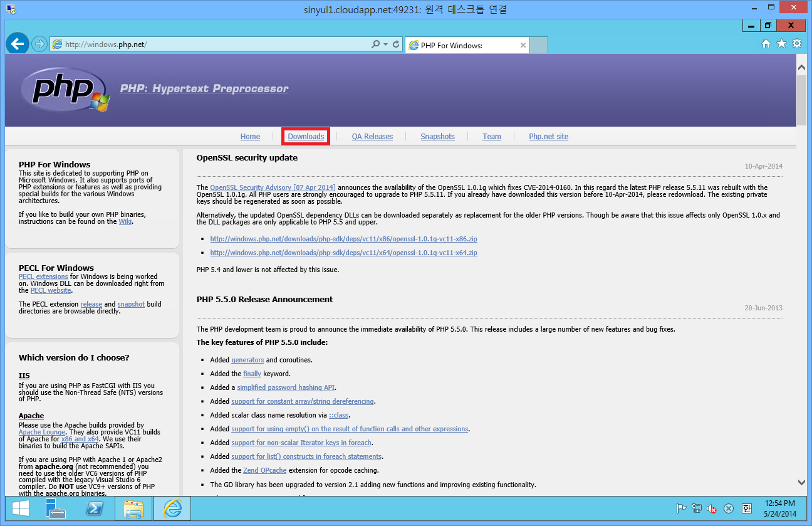
Task: Click the remote desktop title bar icon
Action: tap(11, 9)
